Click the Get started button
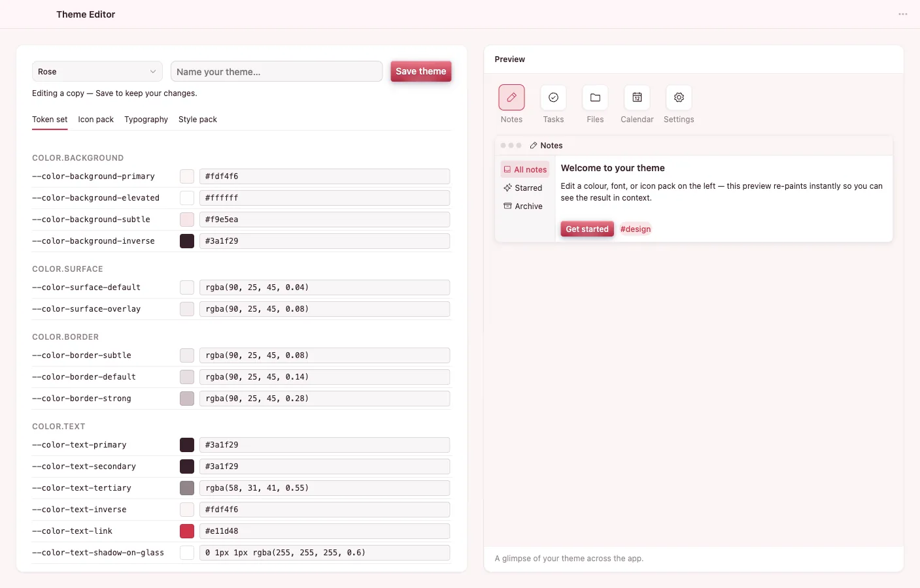The height and width of the screenshot is (588, 920). 587,229
